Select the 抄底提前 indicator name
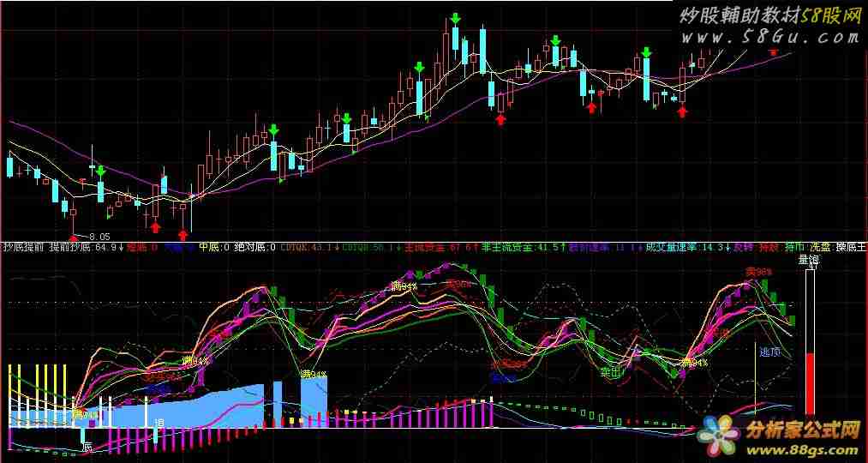Image resolution: width=868 pixels, height=463 pixels. pyautogui.click(x=24, y=247)
